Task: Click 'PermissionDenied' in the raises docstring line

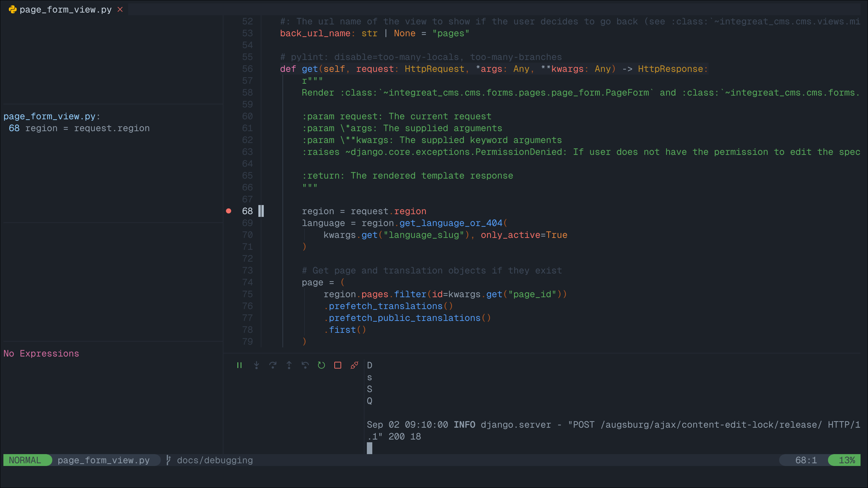Action: pyautogui.click(x=519, y=152)
